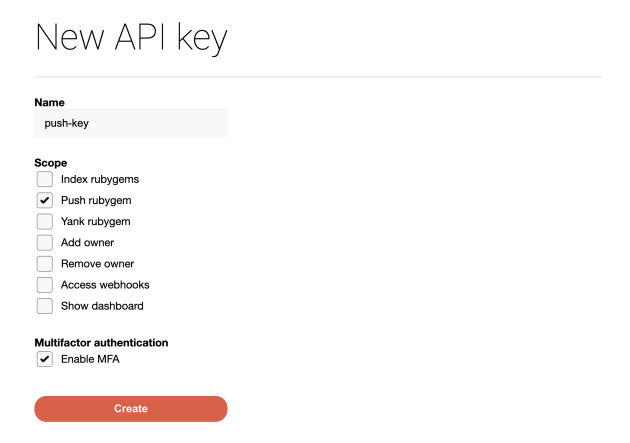
Task: Untick the Enable MFA checkbox
Action: [44, 359]
